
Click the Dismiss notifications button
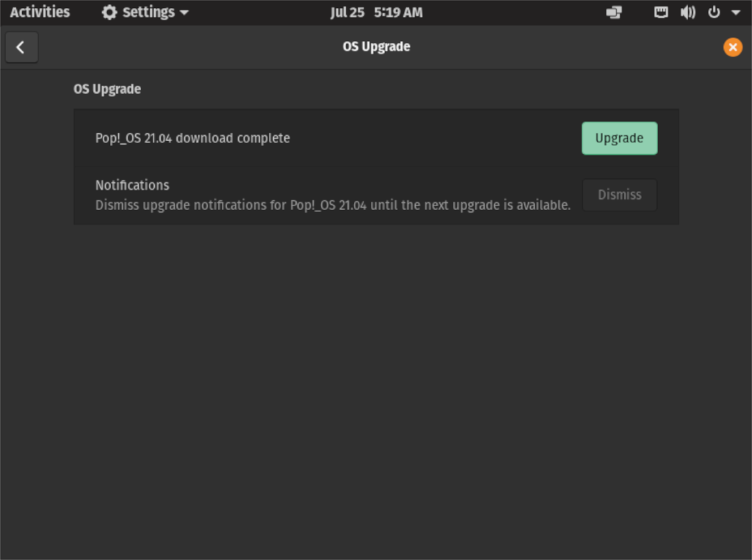pos(619,194)
